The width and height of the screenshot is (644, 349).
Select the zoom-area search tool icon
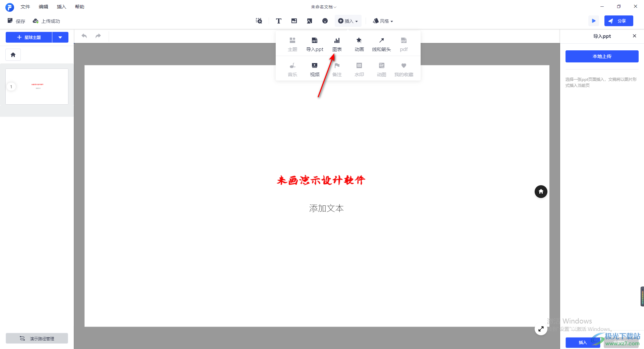tap(259, 21)
